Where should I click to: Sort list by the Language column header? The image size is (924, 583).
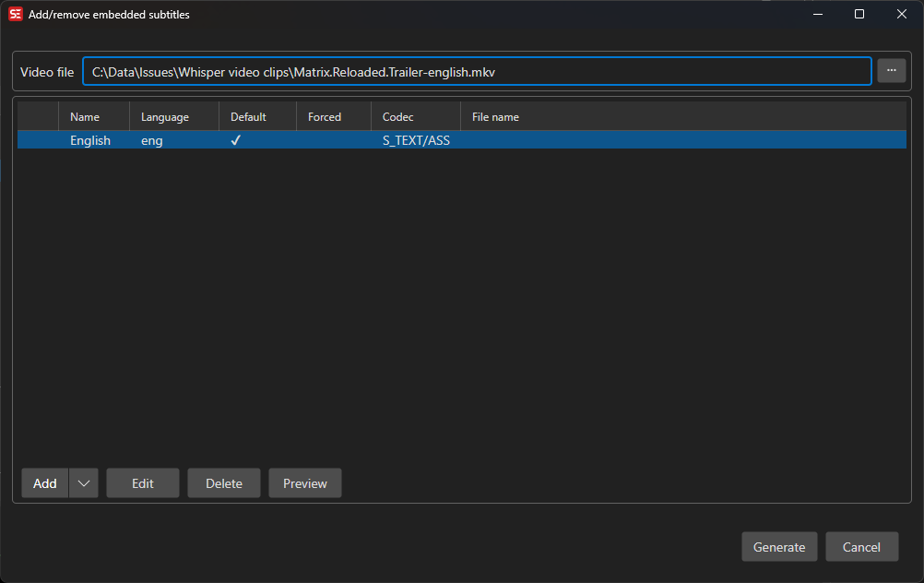[174, 117]
